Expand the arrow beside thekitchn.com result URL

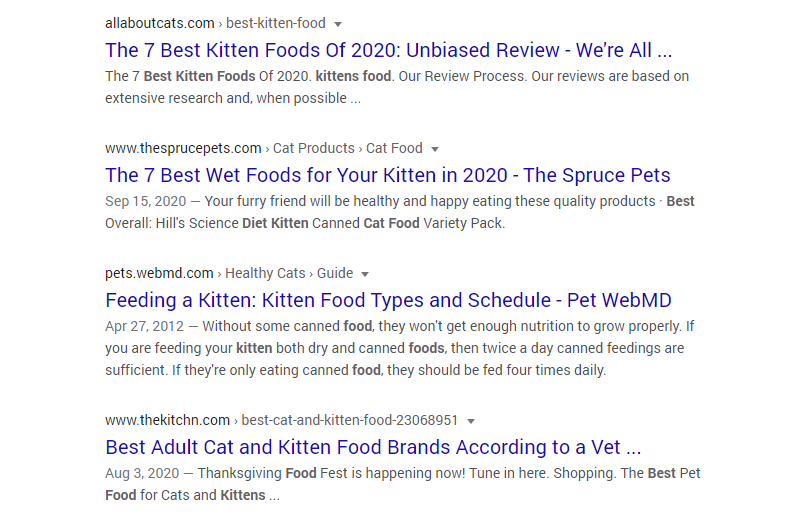coord(471,421)
